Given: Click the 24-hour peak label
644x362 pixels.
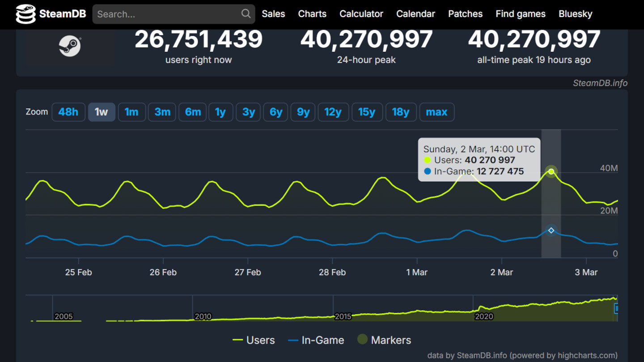Looking at the screenshot, I should click(366, 60).
